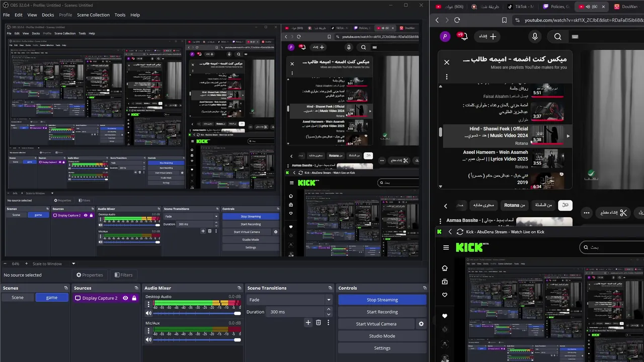This screenshot has height=362, width=644.
Task: Toggle the lock on Display Capture 2
Action: pos(134,298)
